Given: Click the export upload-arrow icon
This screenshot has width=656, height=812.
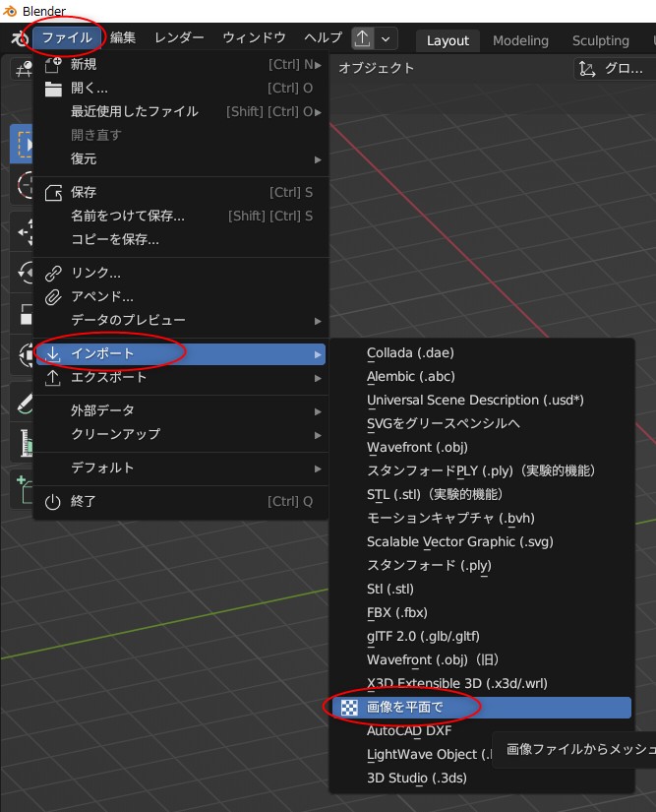Looking at the screenshot, I should pyautogui.click(x=53, y=378).
